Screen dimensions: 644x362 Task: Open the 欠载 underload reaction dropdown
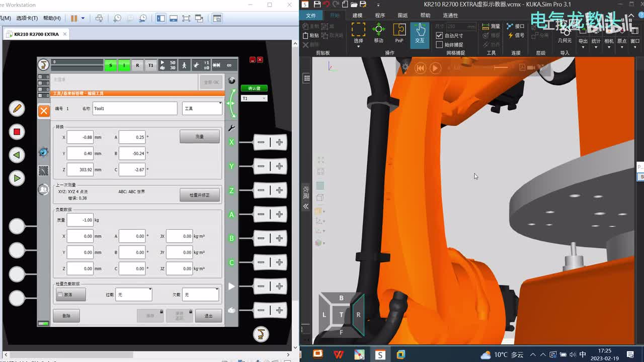[x=201, y=295]
